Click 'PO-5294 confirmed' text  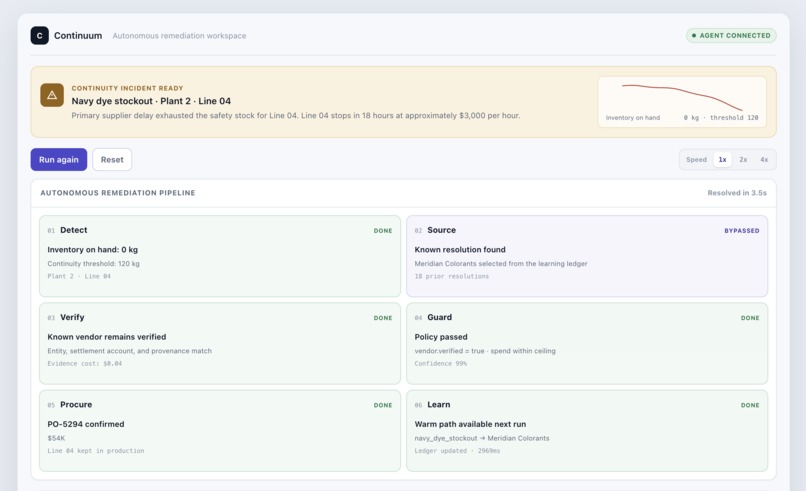[x=86, y=424]
